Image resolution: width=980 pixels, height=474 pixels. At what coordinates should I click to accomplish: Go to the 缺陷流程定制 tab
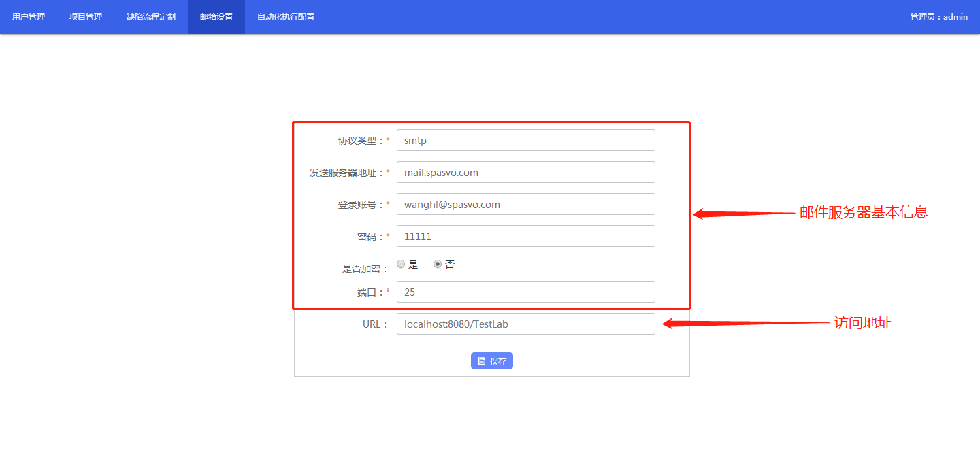[151, 17]
